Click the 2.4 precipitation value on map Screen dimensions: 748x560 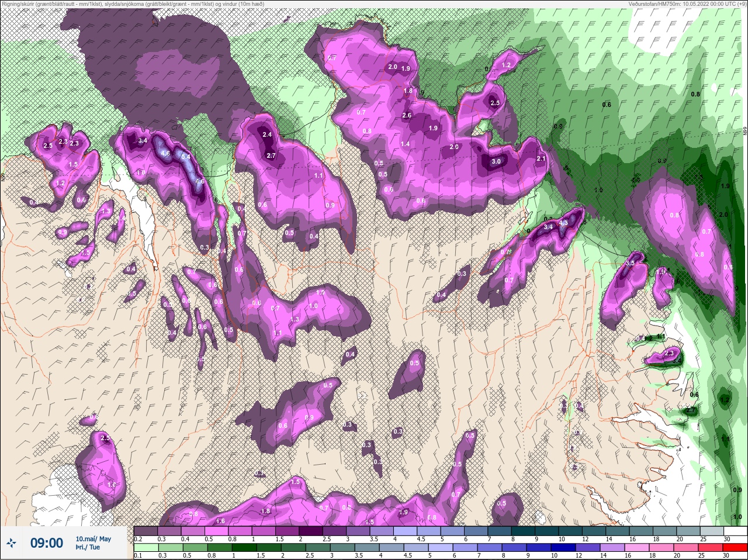(267, 134)
